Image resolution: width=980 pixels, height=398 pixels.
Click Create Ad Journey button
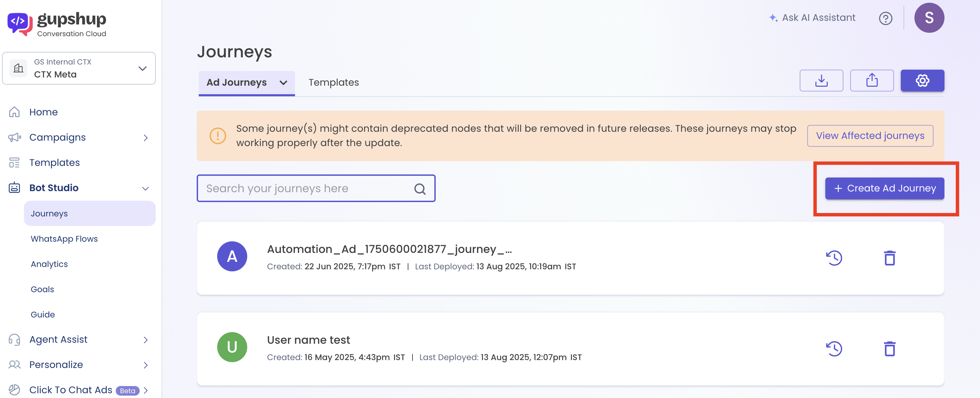884,188
